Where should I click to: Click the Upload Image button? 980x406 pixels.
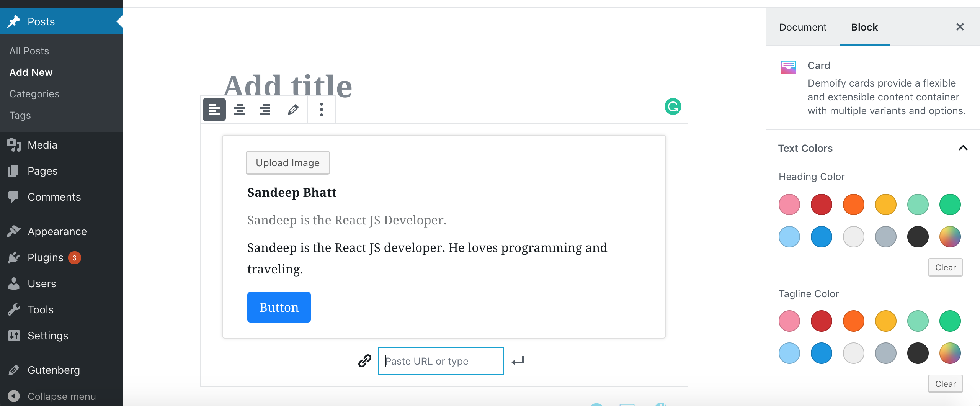point(287,163)
